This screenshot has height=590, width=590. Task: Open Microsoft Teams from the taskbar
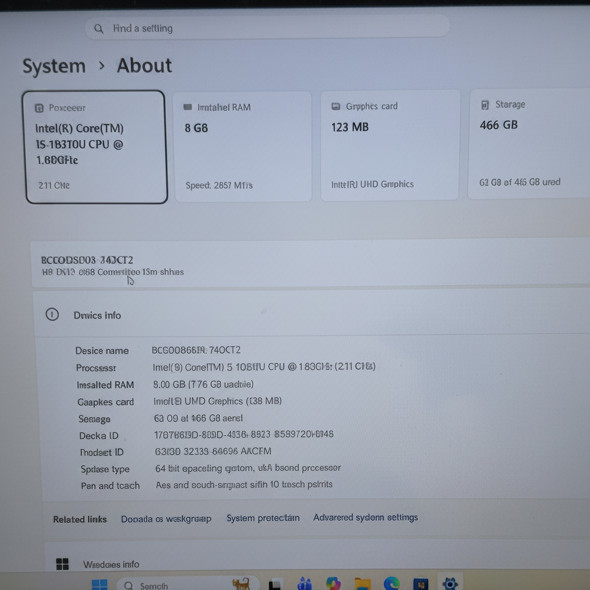click(304, 584)
